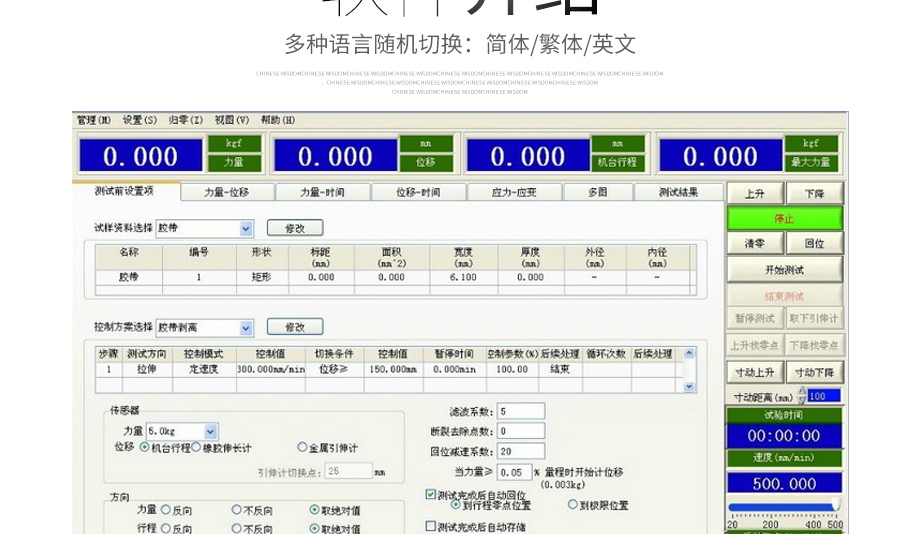Expand the 控制方案选择 dropdown
The height and width of the screenshot is (534, 920).
246,328
